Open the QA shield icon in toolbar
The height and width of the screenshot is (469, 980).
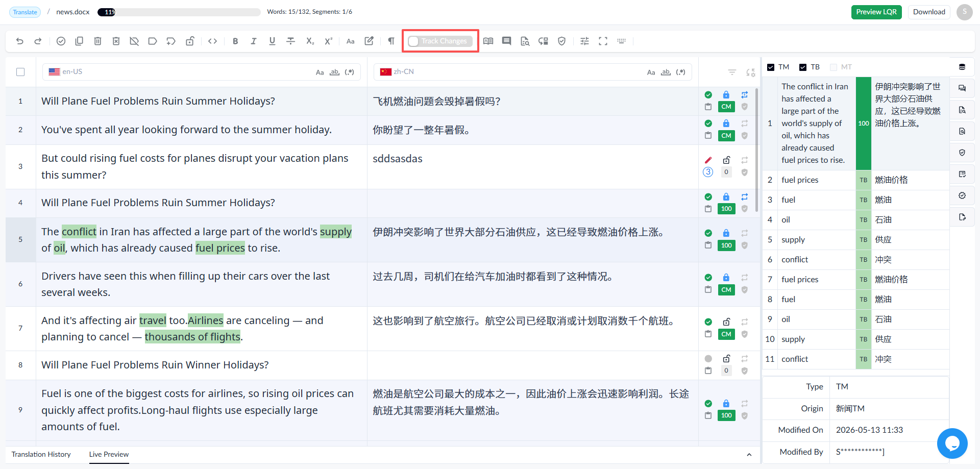[561, 41]
